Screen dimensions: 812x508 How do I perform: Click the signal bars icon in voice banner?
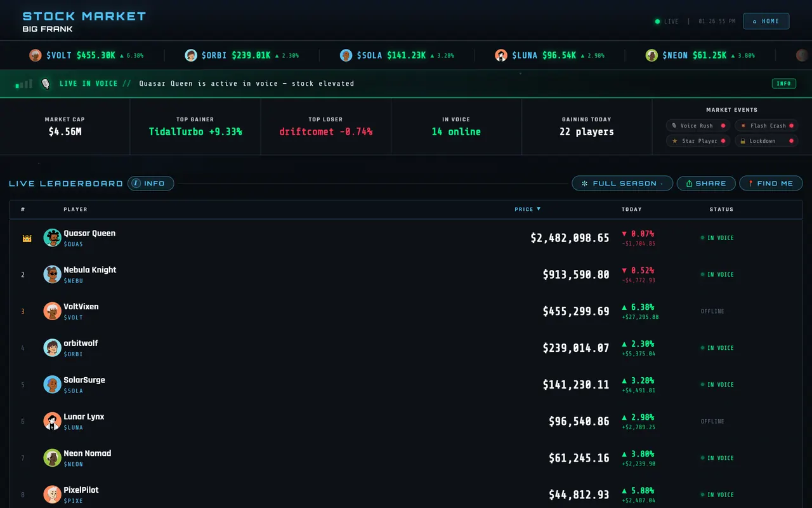point(23,84)
